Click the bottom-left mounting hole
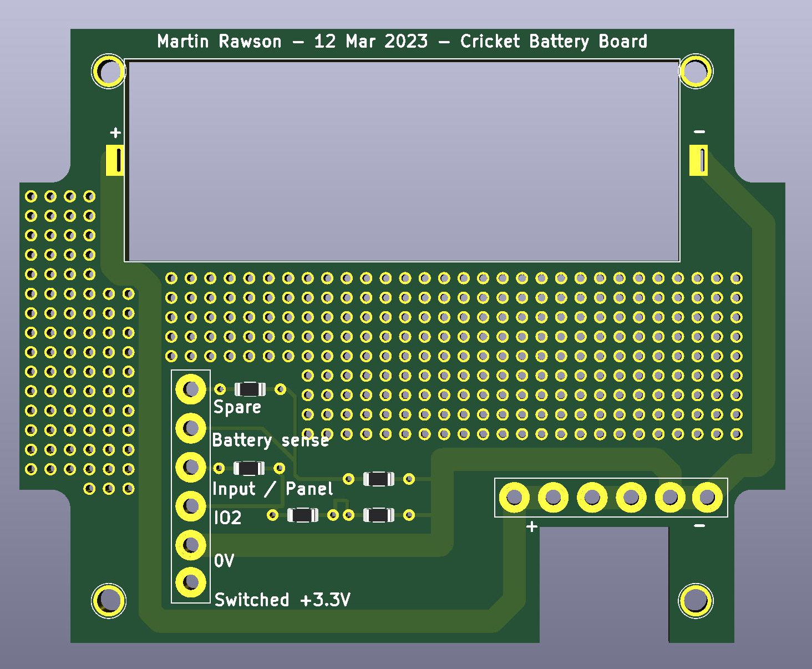This screenshot has width=812, height=669. [108, 601]
